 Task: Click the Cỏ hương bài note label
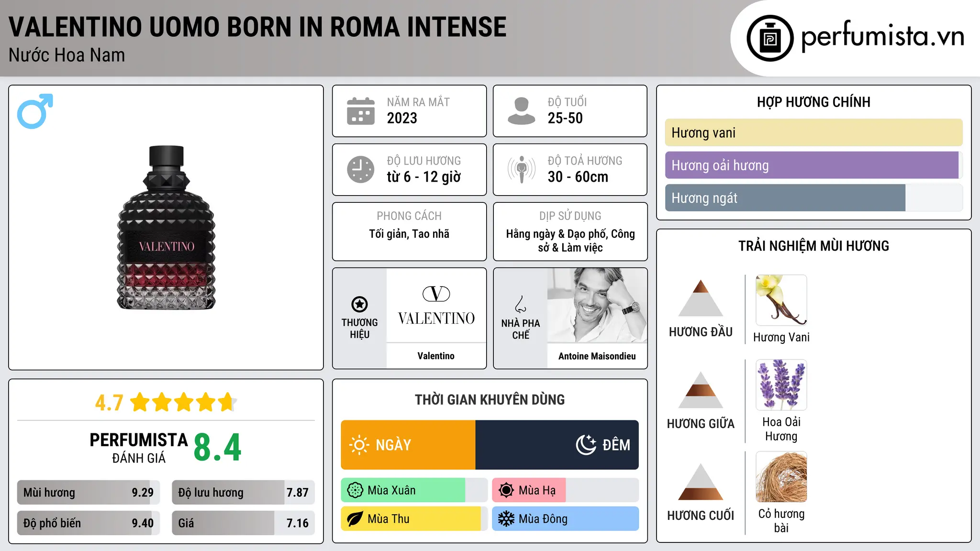pyautogui.click(x=781, y=521)
